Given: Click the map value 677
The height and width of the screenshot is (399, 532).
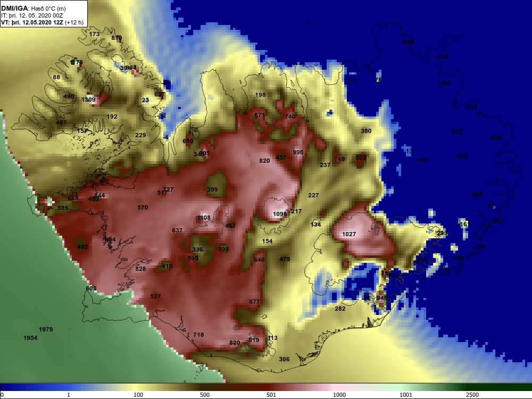Looking at the screenshot, I should (254, 302).
